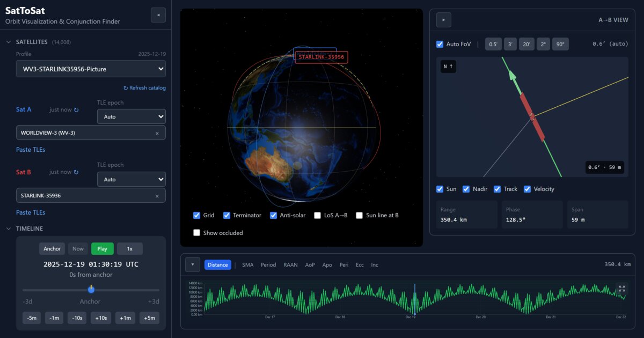Enable the LoS A→B checkbox
Screen dimensions: 644x338
click(316, 215)
